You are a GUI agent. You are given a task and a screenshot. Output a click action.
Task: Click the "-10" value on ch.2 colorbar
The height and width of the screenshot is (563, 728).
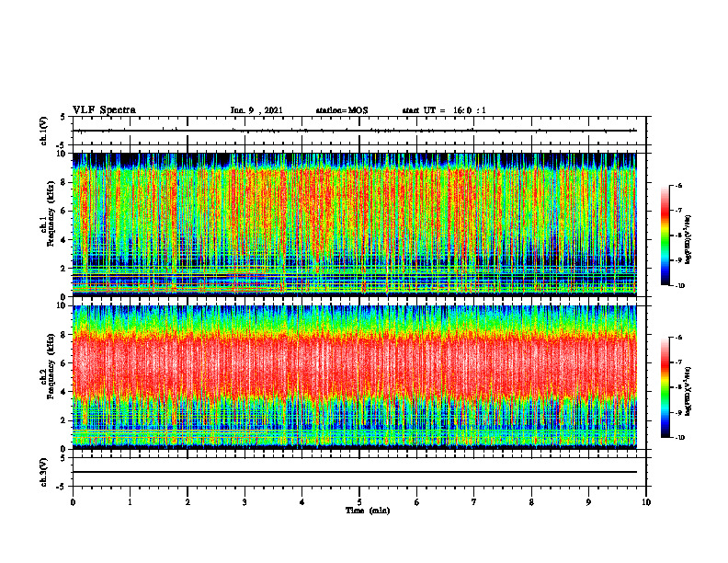tap(679, 438)
